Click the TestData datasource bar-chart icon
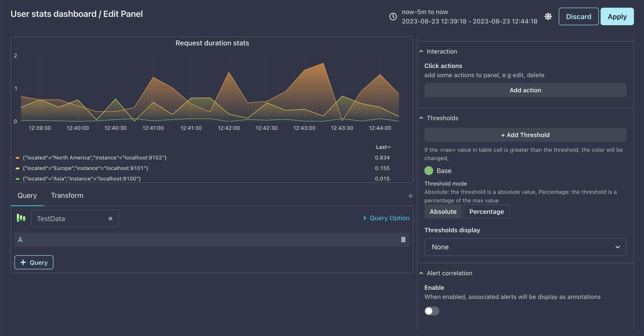Viewport: 644px width, 336px height. pyautogui.click(x=21, y=218)
